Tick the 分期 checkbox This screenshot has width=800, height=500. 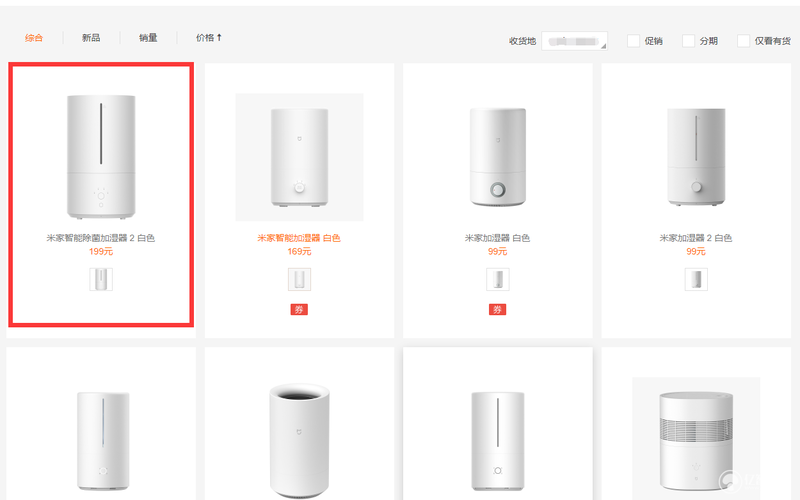coord(688,41)
